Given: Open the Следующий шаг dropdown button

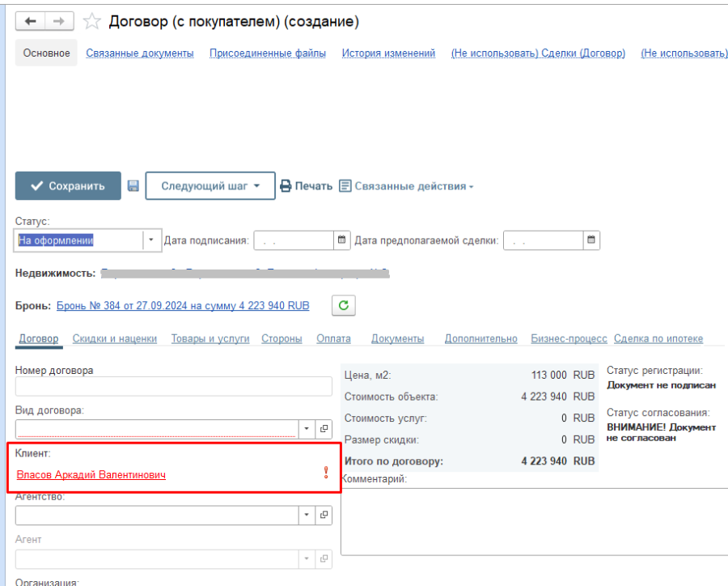Looking at the screenshot, I should pyautogui.click(x=210, y=186).
